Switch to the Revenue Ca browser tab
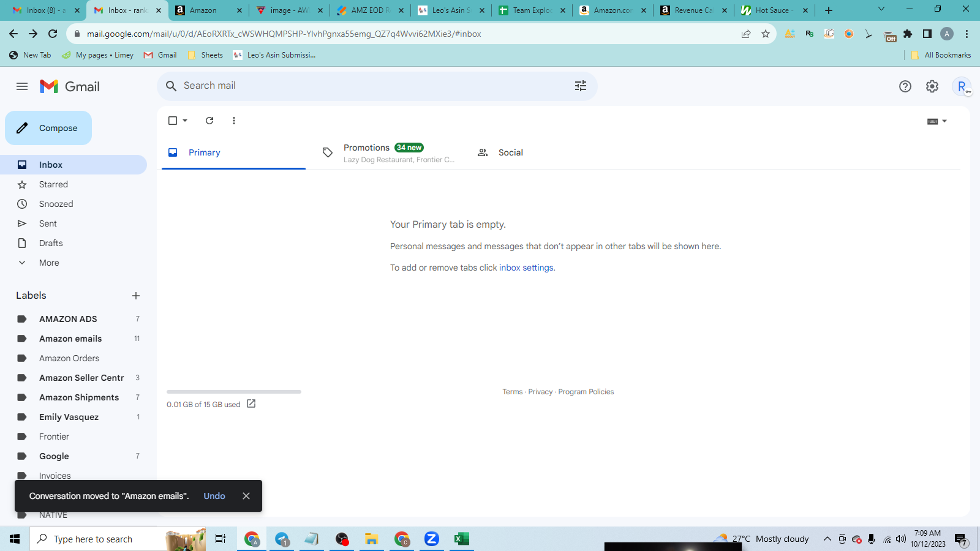Viewport: 980px width, 551px height. [693, 10]
